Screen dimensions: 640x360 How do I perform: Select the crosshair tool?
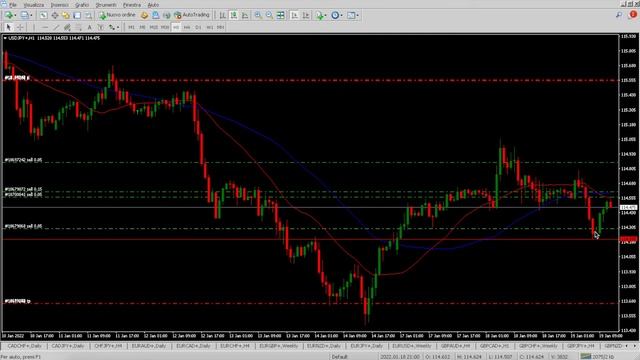click(20, 27)
